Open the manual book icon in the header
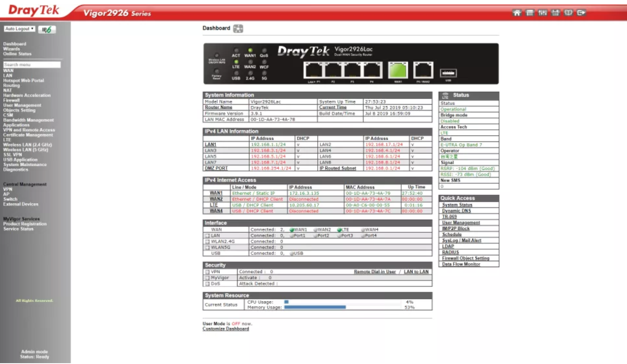This screenshot has height=364, width=627. point(569,13)
